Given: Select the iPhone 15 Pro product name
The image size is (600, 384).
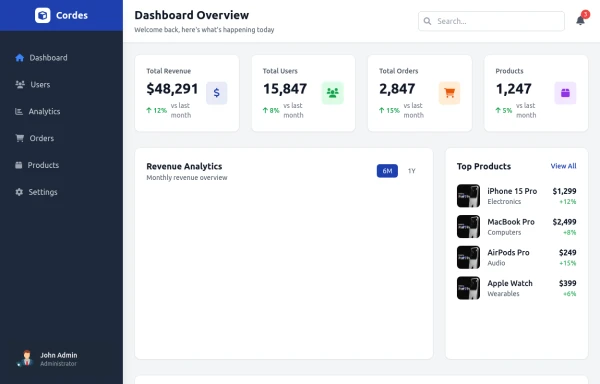Looking at the screenshot, I should [x=512, y=191].
